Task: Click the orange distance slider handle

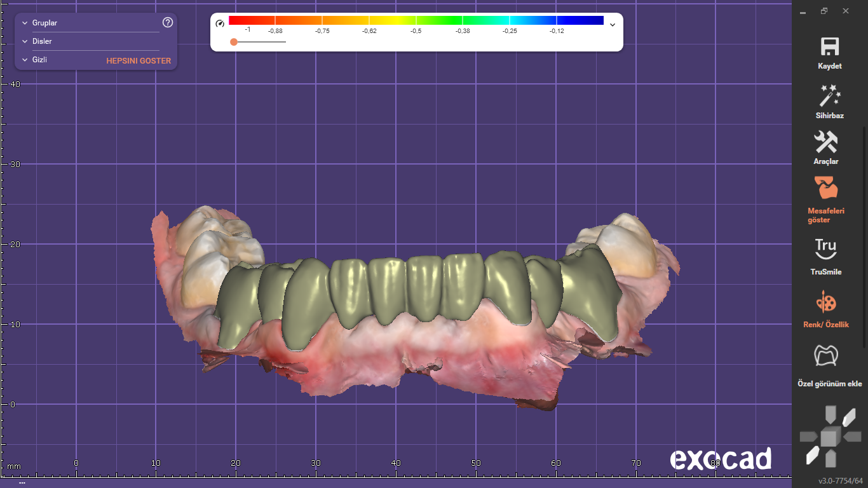Action: 234,42
